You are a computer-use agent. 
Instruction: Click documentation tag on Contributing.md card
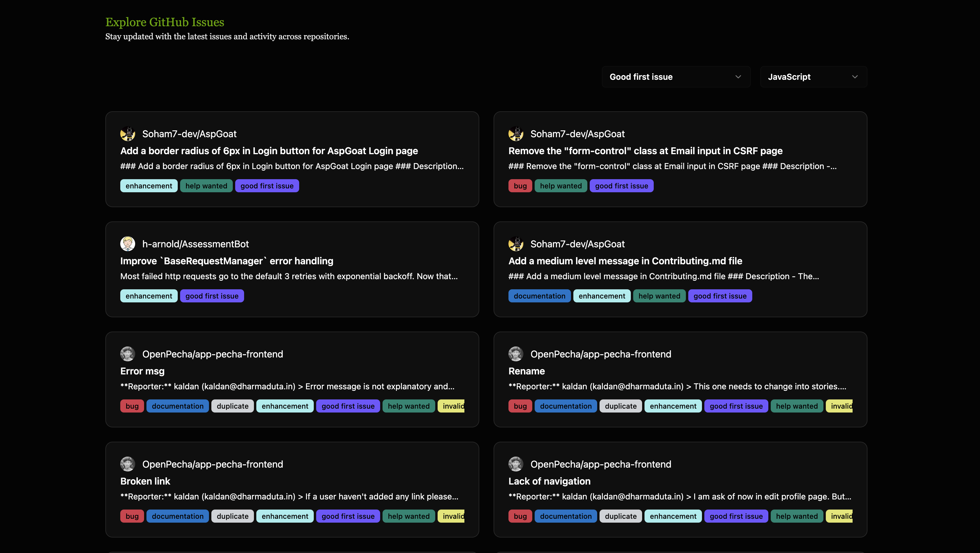pos(539,296)
